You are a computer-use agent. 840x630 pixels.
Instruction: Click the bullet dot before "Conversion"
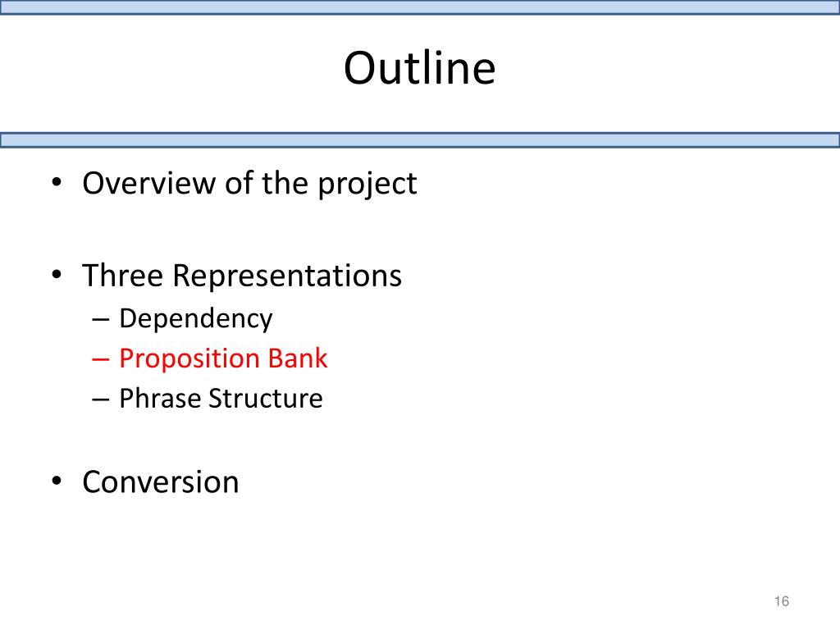point(56,482)
